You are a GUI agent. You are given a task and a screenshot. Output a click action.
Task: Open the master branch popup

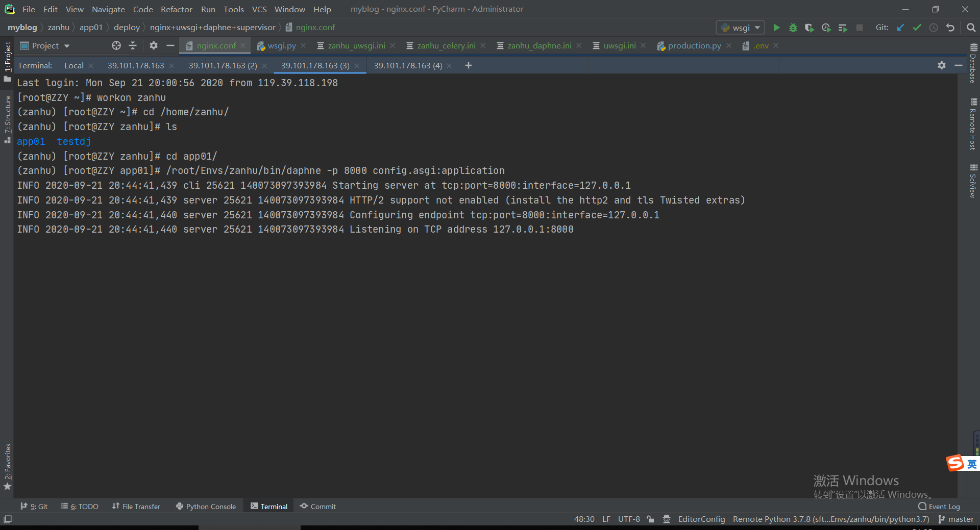click(x=955, y=519)
